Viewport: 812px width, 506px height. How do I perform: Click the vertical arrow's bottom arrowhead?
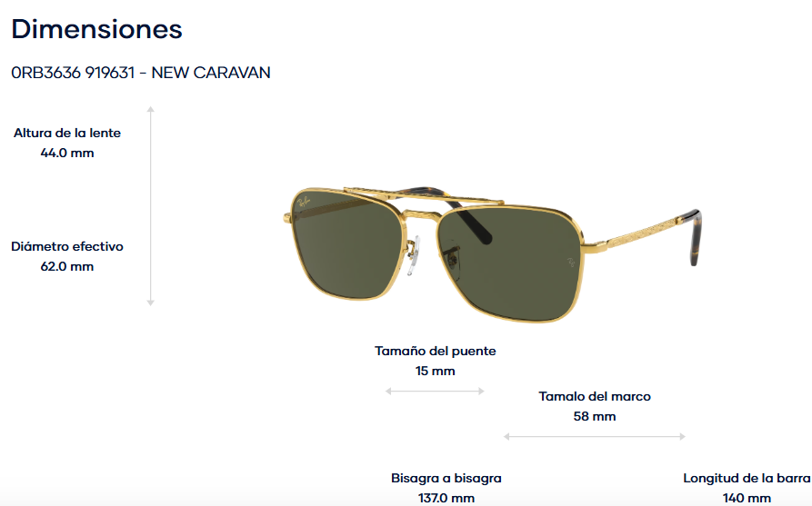(151, 303)
